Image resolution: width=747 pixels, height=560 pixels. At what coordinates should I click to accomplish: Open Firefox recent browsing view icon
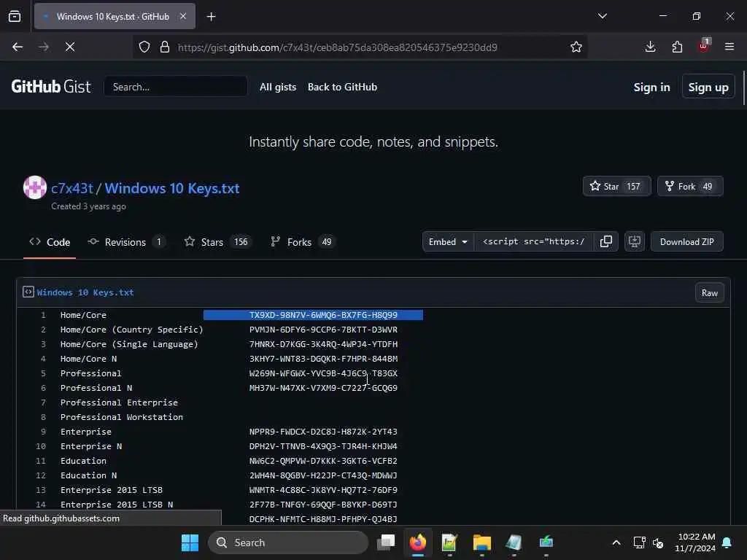(x=15, y=17)
